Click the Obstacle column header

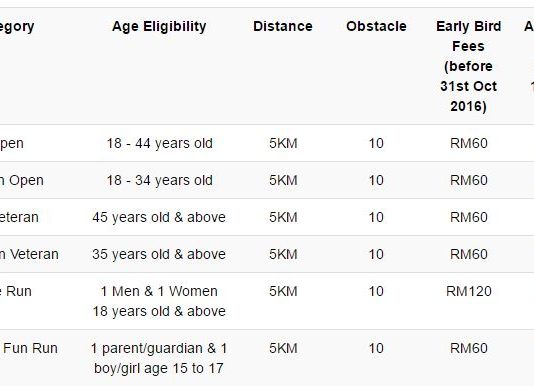pyautogui.click(x=376, y=27)
